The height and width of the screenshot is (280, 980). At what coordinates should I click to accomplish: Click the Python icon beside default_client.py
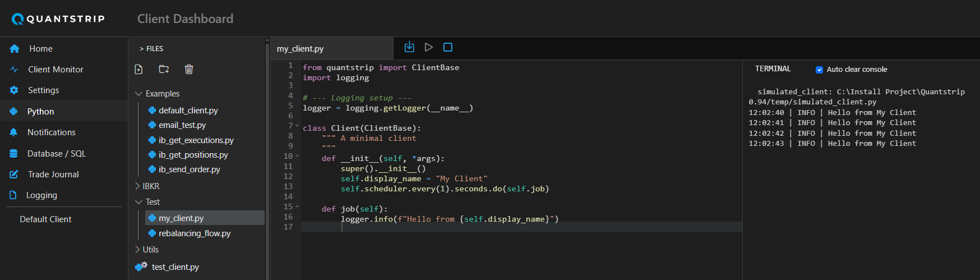click(152, 111)
